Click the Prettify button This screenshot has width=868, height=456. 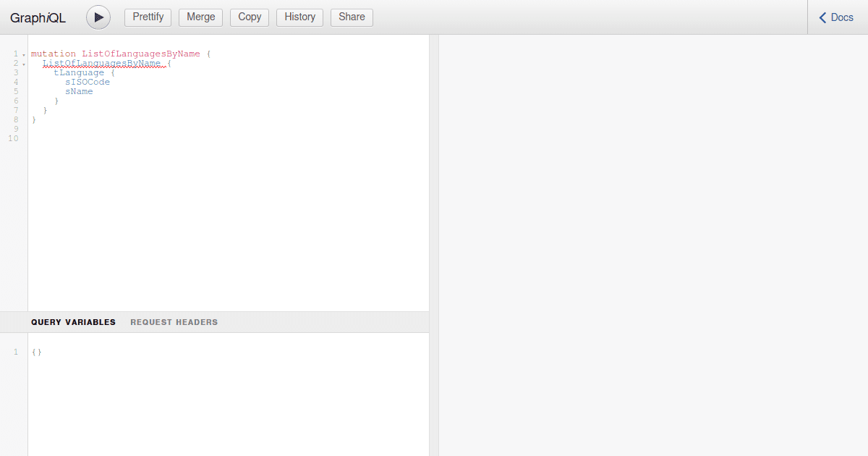[148, 17]
